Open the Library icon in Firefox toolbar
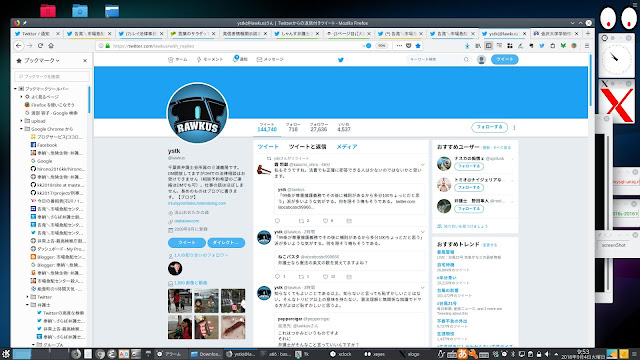This screenshot has width=640, height=360. (x=478, y=46)
